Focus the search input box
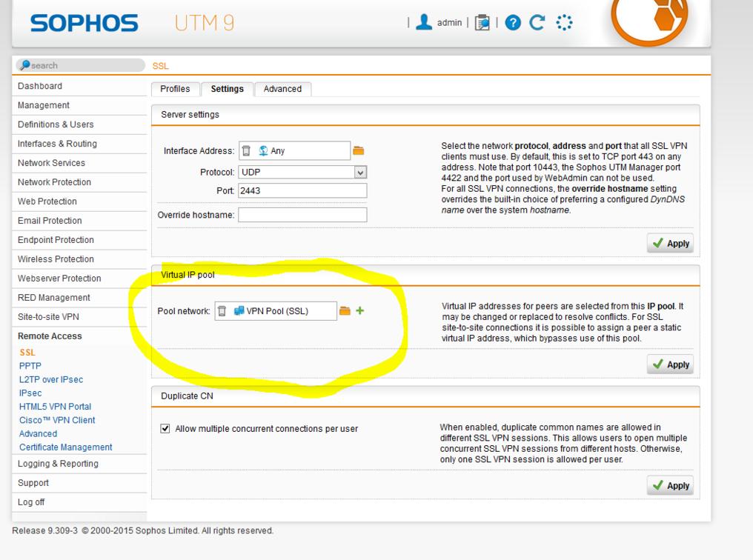 pos(80,65)
